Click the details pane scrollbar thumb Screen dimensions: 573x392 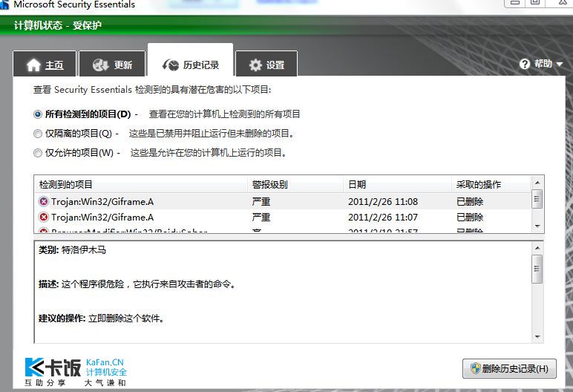[537, 269]
